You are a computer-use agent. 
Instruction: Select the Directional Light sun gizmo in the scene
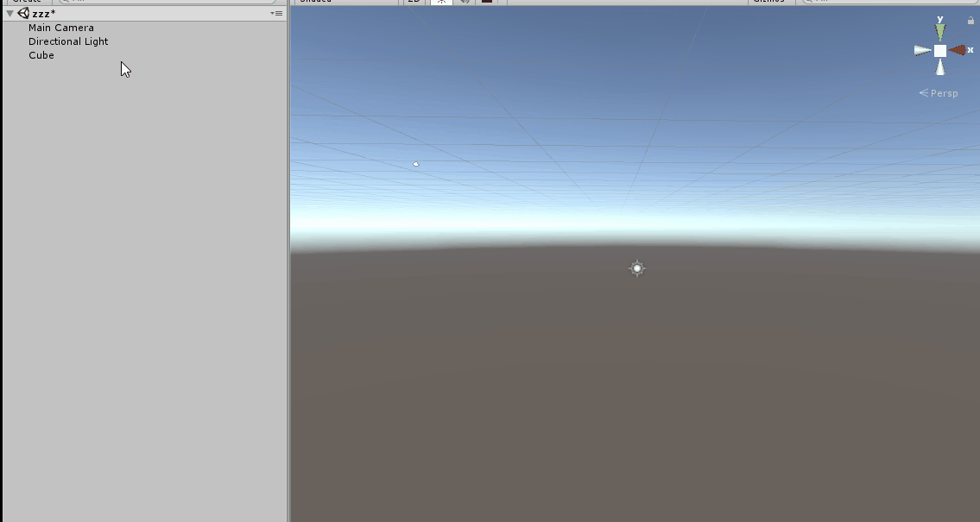coord(637,268)
